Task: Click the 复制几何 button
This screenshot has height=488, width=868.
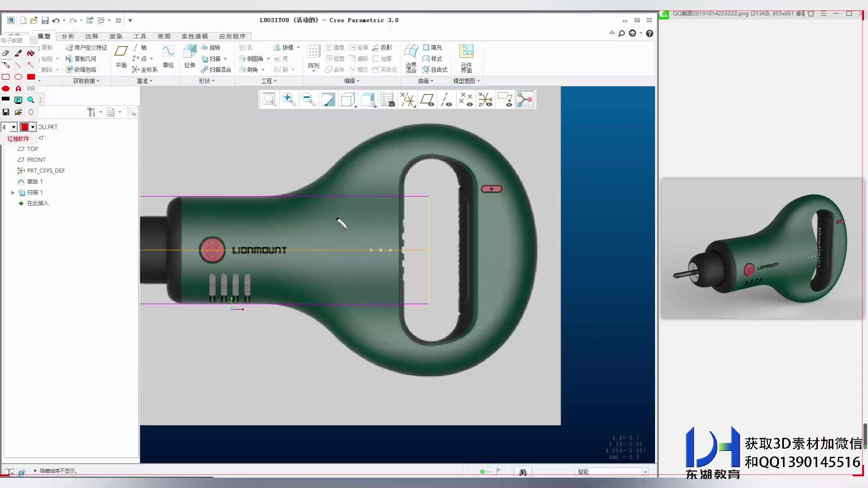Action: pos(81,59)
